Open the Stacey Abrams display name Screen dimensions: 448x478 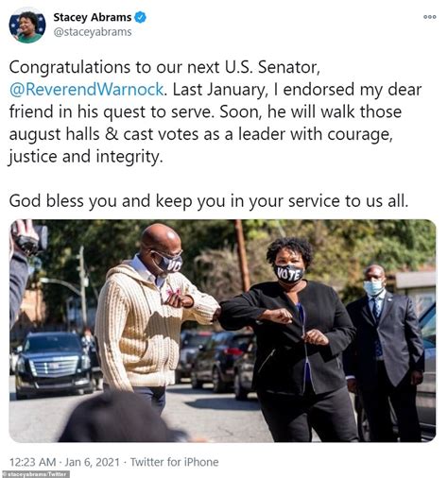click(x=92, y=17)
